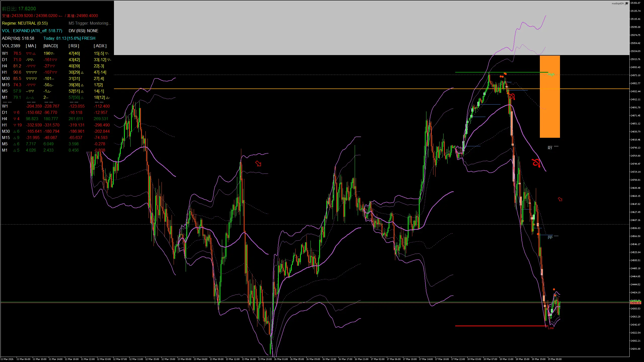Click the [ADX] column header

tap(100, 46)
